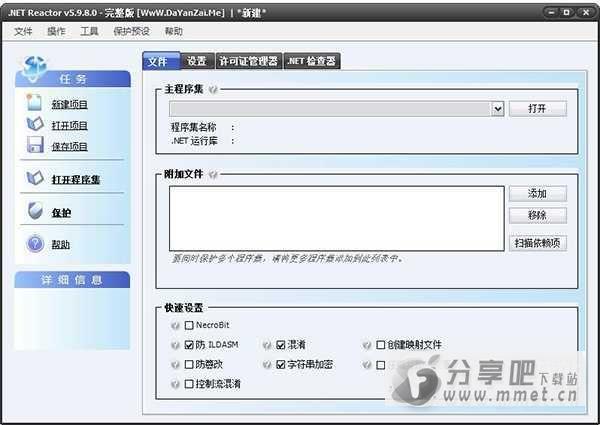The height and width of the screenshot is (425, 600).
Task: Click help icon beside 控制流混淆 option
Action: (175, 384)
